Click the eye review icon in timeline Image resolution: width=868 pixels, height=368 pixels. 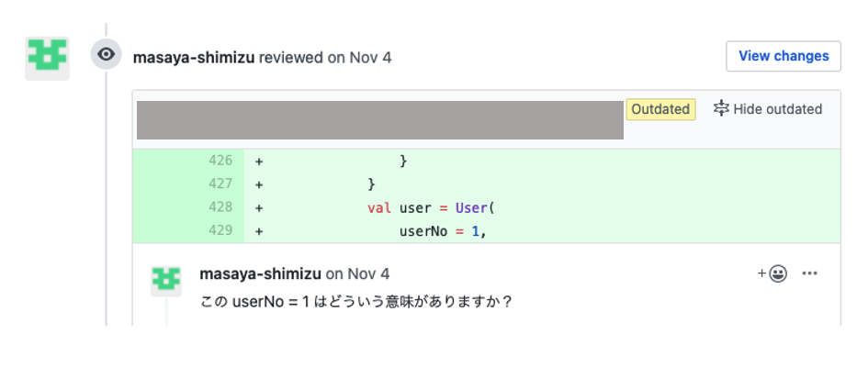(x=107, y=54)
